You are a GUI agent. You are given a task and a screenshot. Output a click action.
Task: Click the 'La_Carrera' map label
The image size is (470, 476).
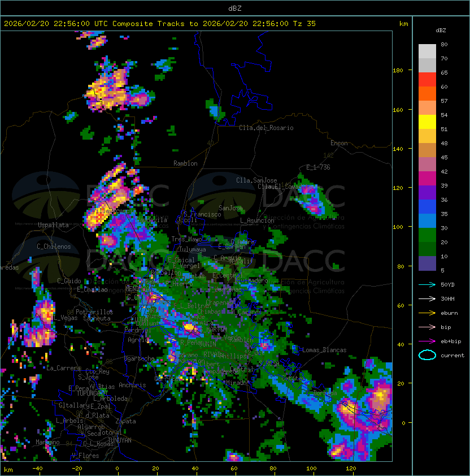64,368
